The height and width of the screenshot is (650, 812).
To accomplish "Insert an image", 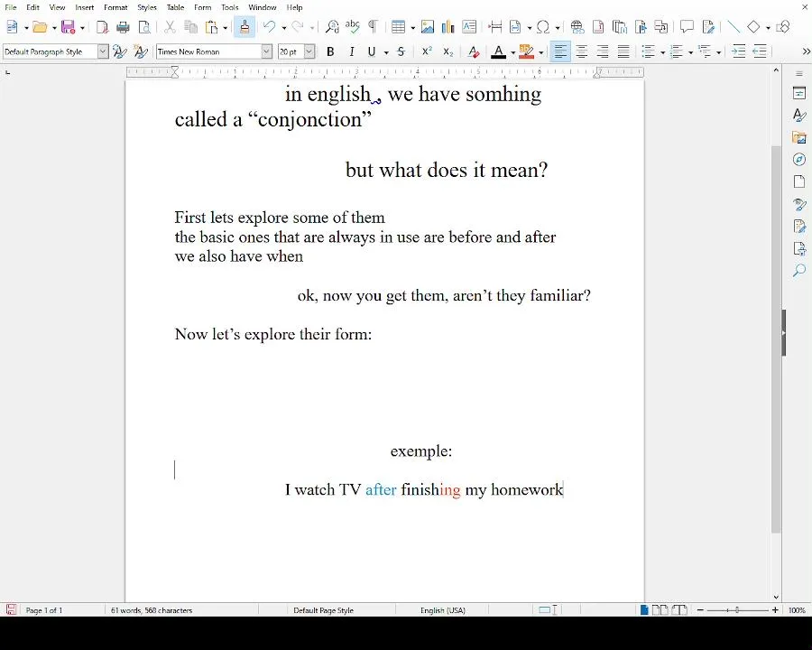I will [428, 27].
